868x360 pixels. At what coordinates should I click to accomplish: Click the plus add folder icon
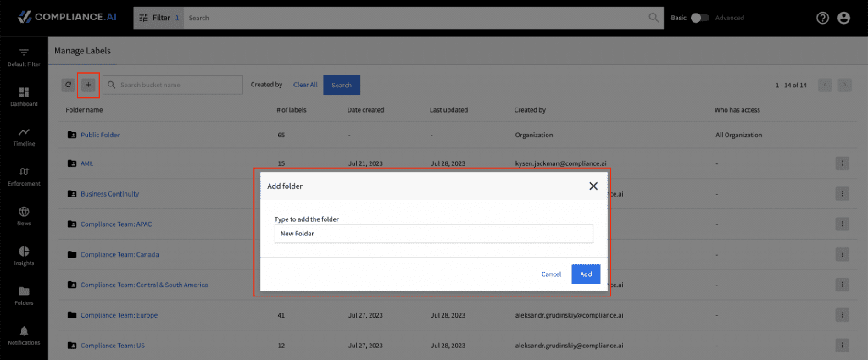(88, 85)
